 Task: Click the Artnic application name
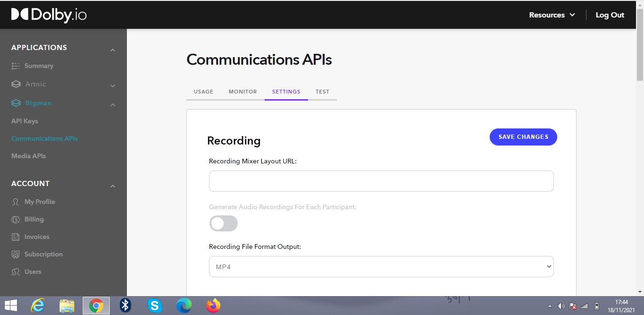[36, 84]
